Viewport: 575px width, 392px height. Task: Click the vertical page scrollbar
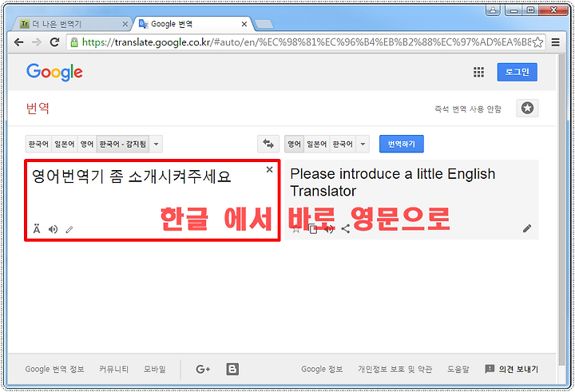561,209
